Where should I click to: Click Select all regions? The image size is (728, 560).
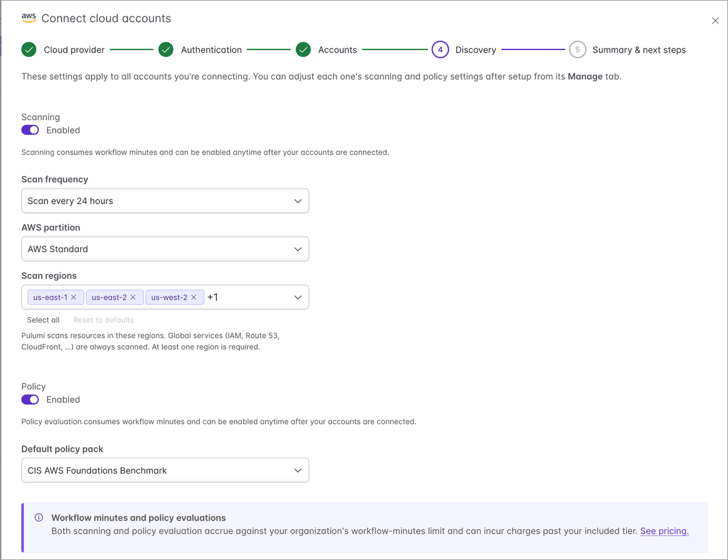click(43, 320)
